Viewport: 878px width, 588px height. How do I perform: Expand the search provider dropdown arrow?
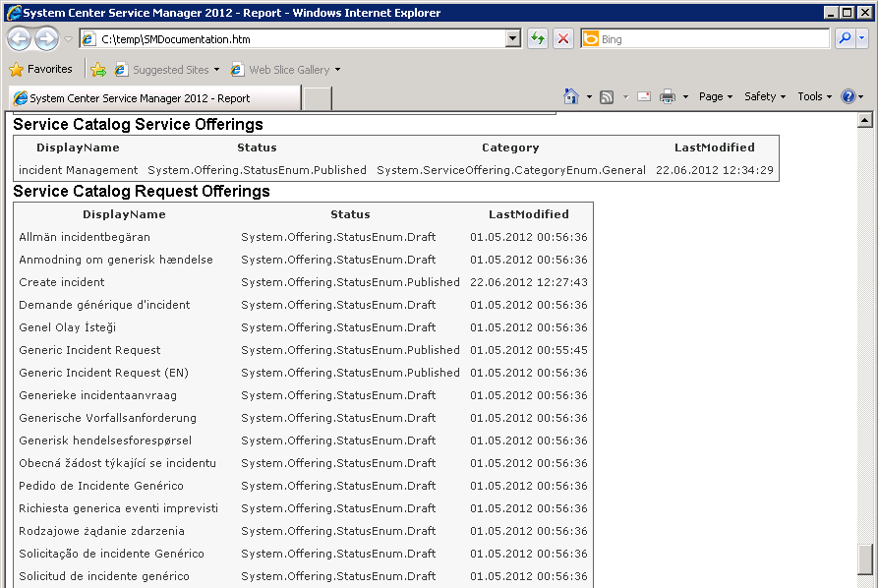tap(862, 39)
